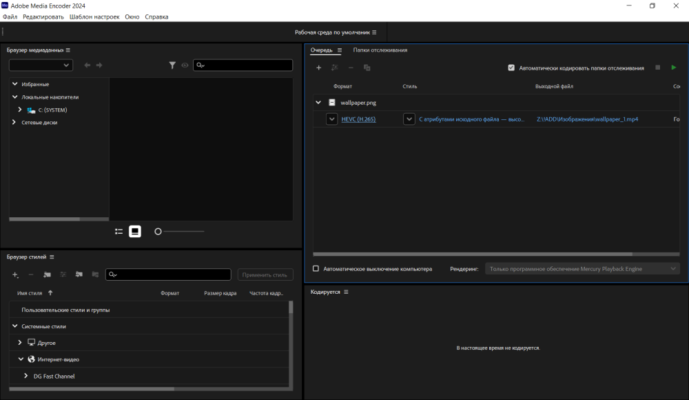Open the Браузер стилей panel menu icon
The height and width of the screenshot is (400, 689).
[x=52, y=257]
